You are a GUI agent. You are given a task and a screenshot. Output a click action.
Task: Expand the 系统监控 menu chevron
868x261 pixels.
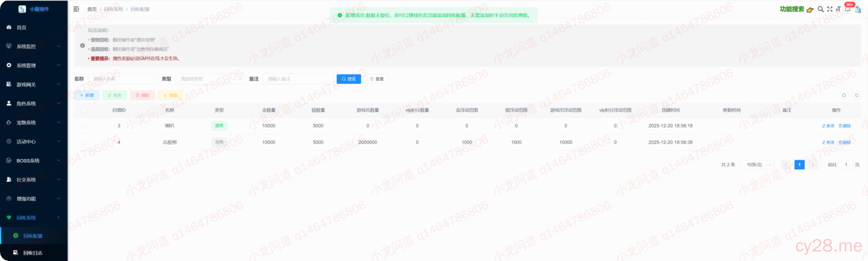click(58, 46)
